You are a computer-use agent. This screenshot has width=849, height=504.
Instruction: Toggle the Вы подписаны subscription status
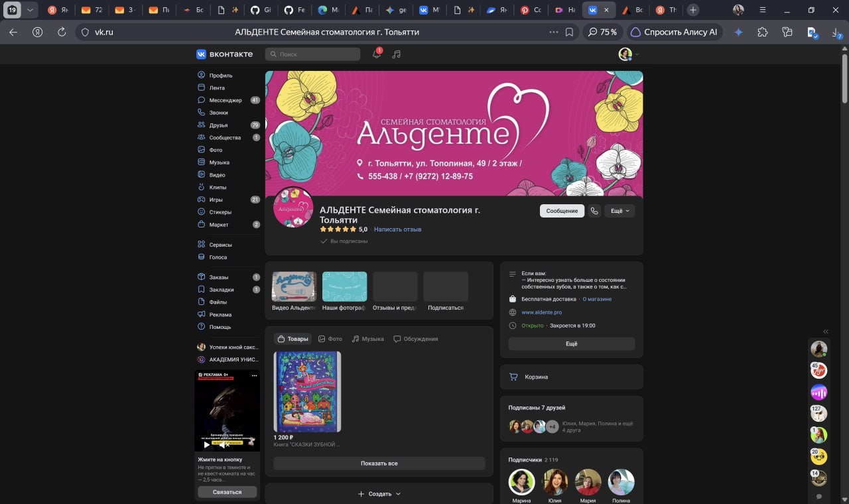[x=344, y=241]
